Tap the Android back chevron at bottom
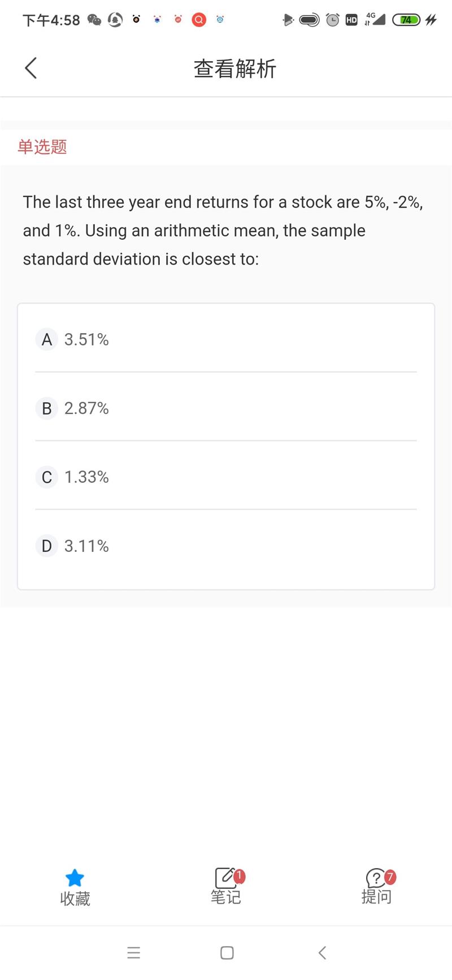This screenshot has height=980, width=452. coord(322,953)
